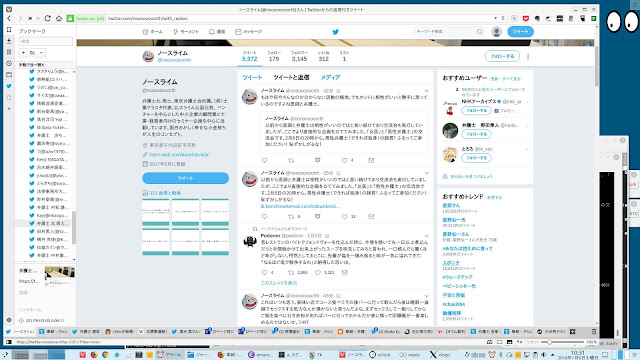Open the 313 photos and videos link
The height and width of the screenshot is (360, 640).
point(165,193)
